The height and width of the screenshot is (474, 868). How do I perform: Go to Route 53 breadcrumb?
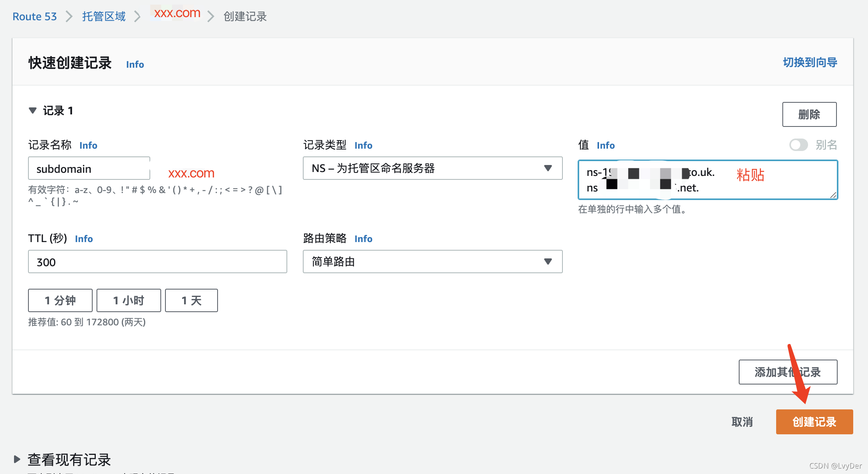click(x=35, y=17)
